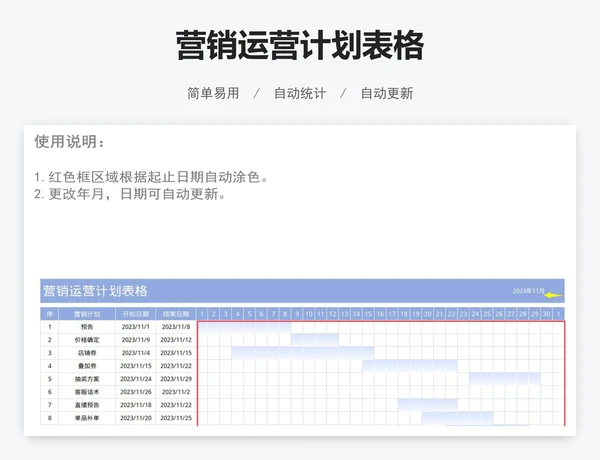Select the 客服话术 plan cell
Image resolution: width=600 pixels, height=460 pixels.
pos(87,392)
